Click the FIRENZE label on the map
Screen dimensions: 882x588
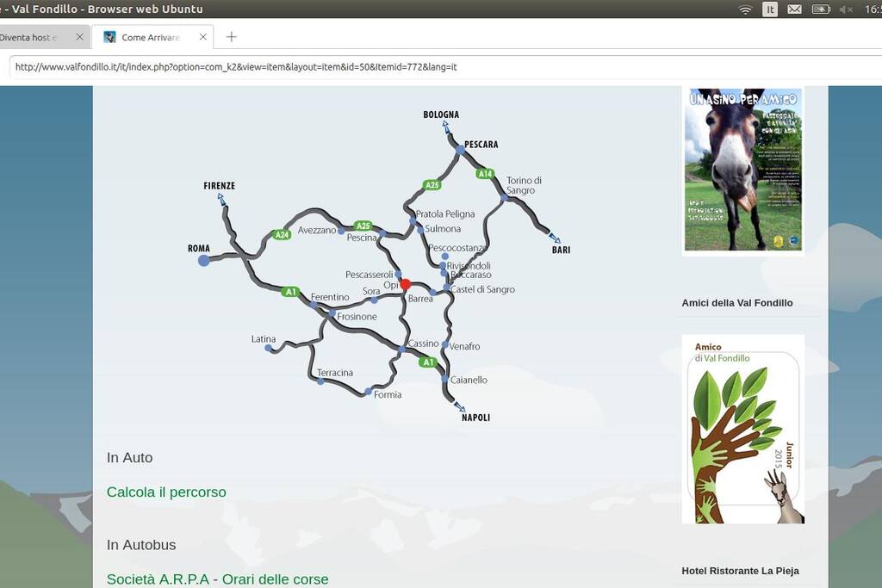[220, 185]
